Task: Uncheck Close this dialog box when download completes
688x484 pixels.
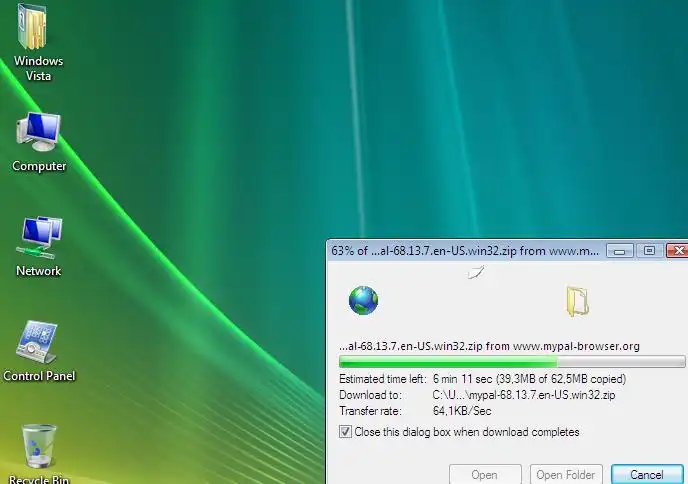Action: 345,432
